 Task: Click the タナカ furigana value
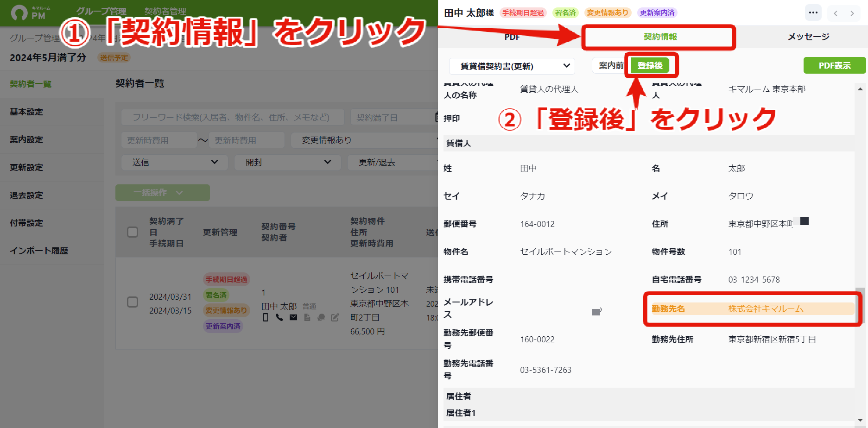click(532, 196)
